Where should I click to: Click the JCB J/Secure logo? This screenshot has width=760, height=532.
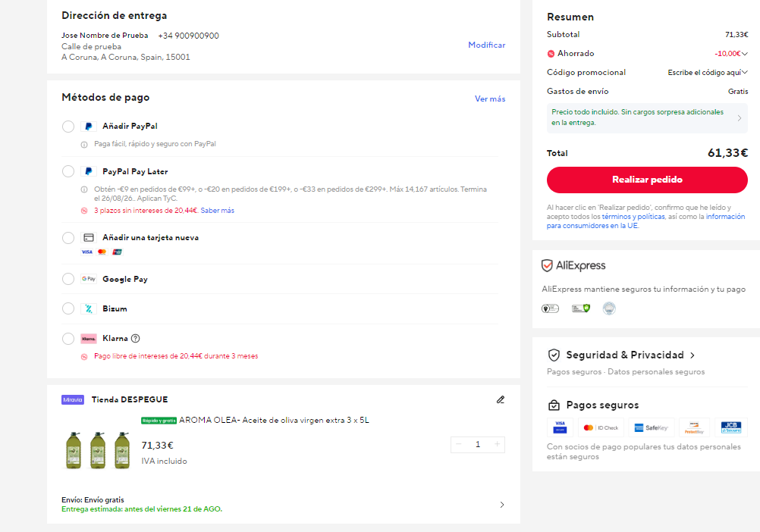tap(731, 427)
